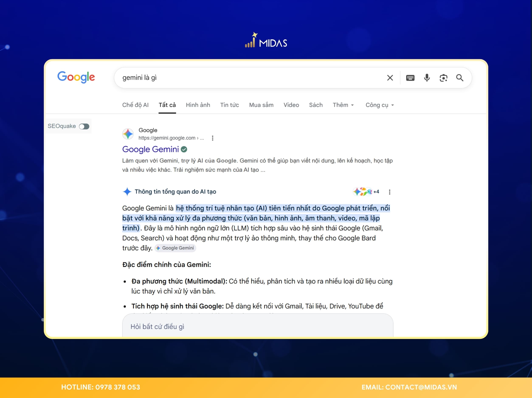Open the Mua sắm tab
Screen dimensions: 532x398
pos(261,105)
